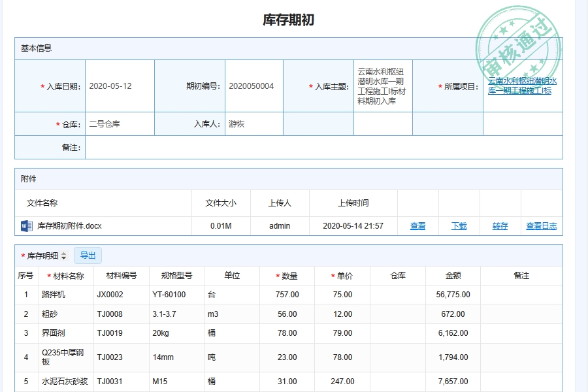Click the unit price 247.00

tap(342, 382)
